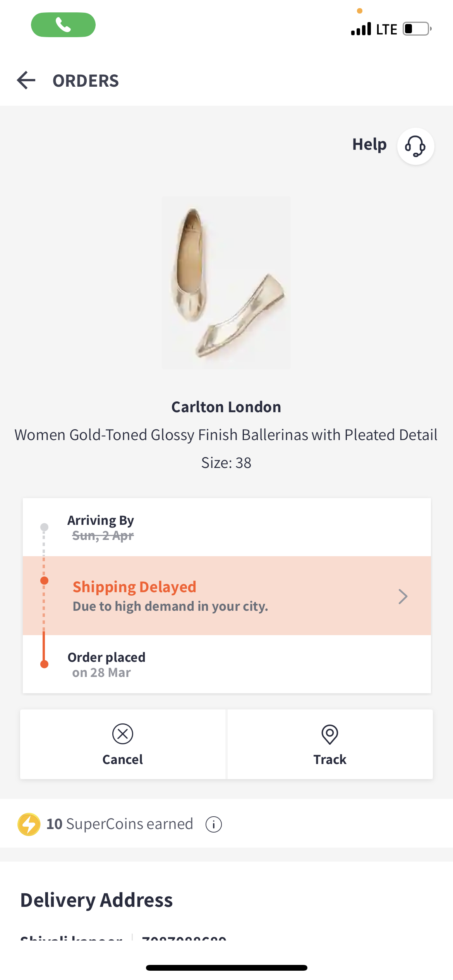Tap the battery indicator in status bar

pyautogui.click(x=417, y=29)
